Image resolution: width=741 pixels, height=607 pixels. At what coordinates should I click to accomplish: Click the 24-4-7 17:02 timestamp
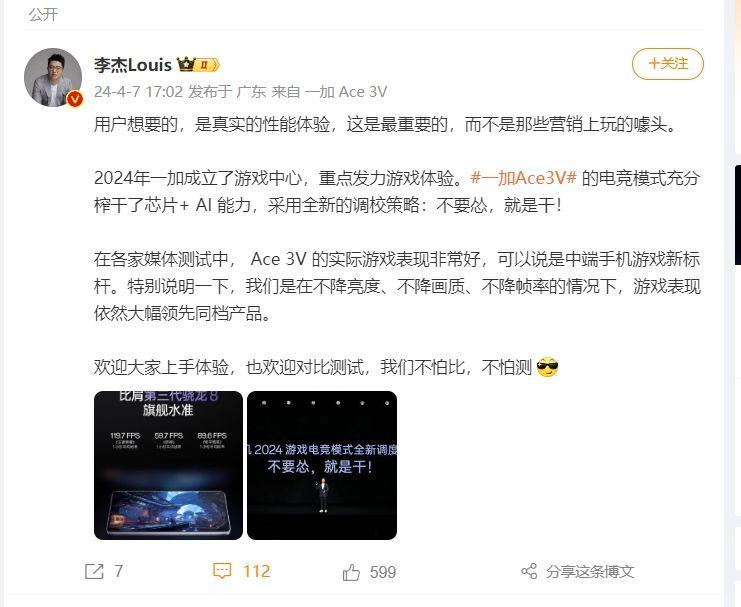pyautogui.click(x=138, y=91)
